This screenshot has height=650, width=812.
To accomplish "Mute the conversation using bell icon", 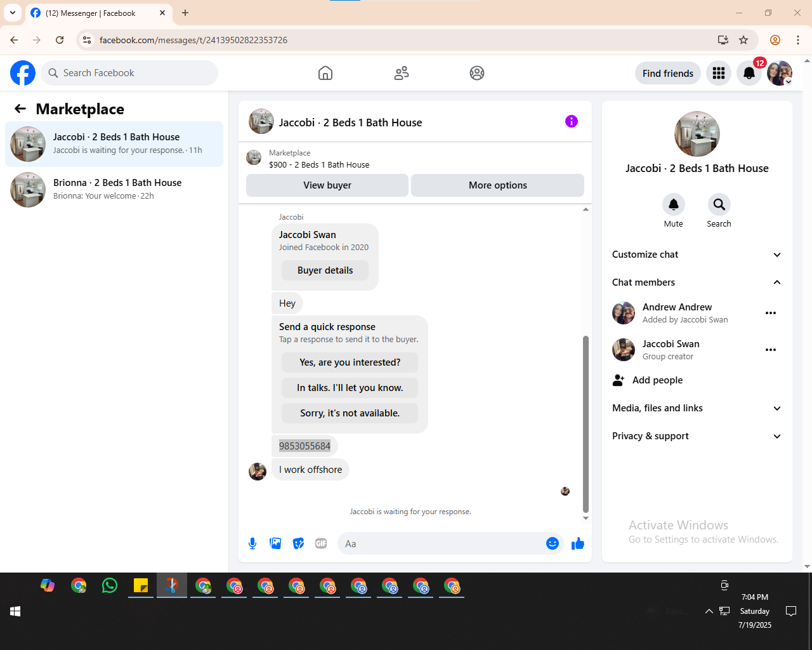I will pyautogui.click(x=674, y=204).
